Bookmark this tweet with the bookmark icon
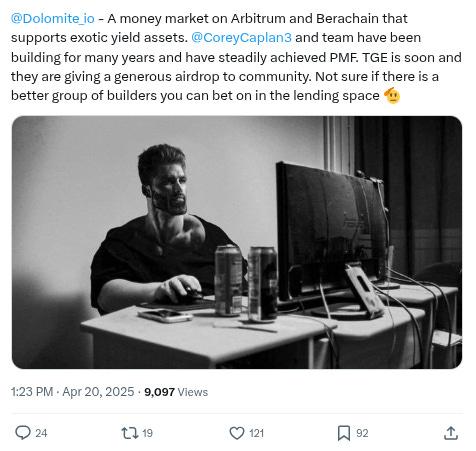The image size is (476, 451). (344, 433)
